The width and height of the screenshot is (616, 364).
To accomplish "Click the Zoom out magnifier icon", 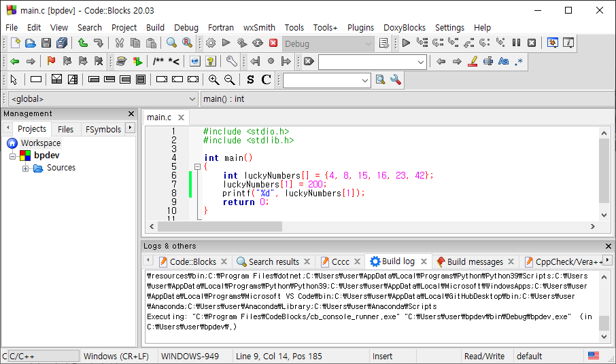I will (229, 79).
